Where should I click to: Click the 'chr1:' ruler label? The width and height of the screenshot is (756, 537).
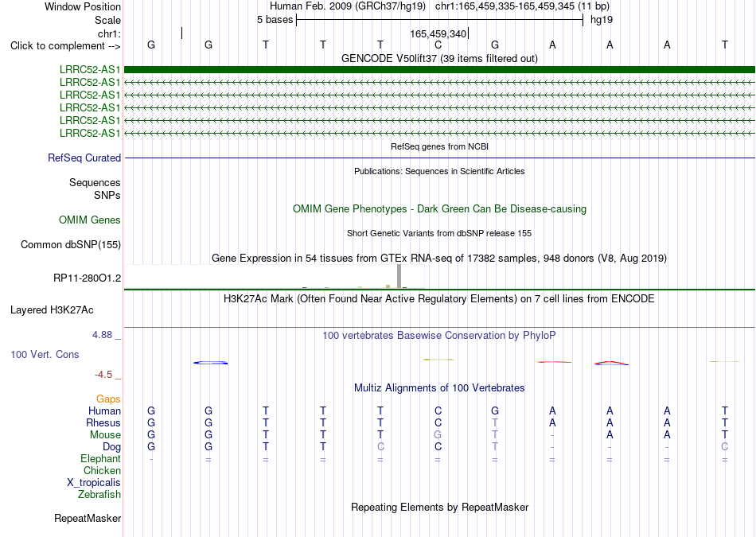tap(109, 33)
